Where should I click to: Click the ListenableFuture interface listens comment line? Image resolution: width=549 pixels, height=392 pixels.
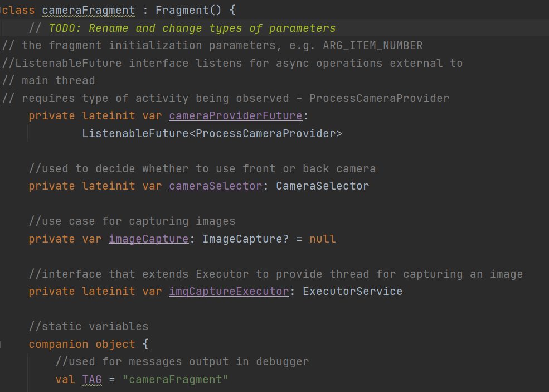pos(232,64)
